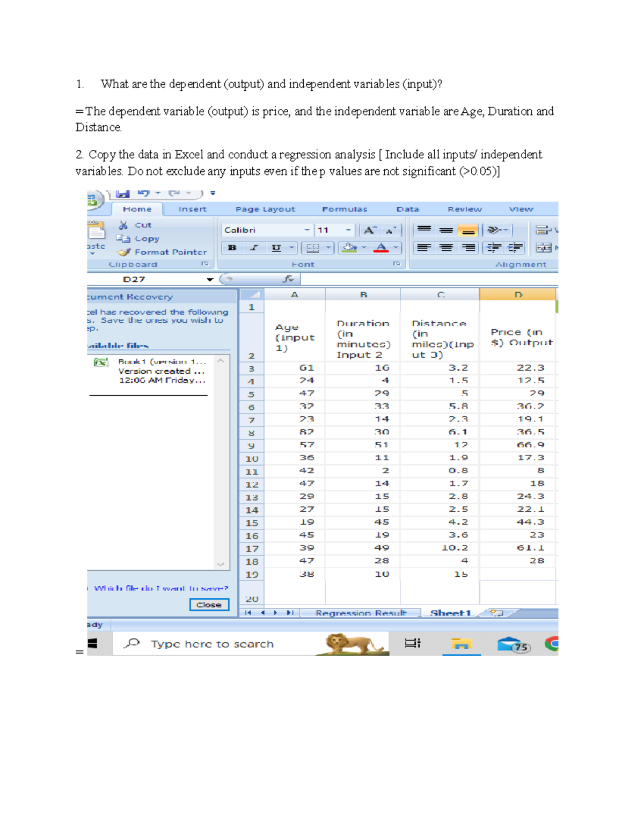Open the Formulas ribbon tab

[x=345, y=209]
